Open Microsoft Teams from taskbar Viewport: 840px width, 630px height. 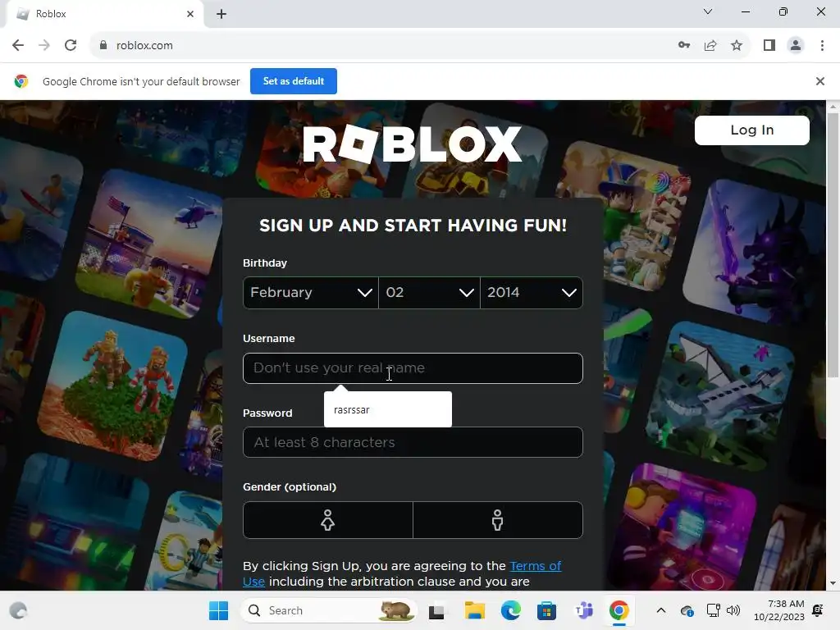[583, 610]
